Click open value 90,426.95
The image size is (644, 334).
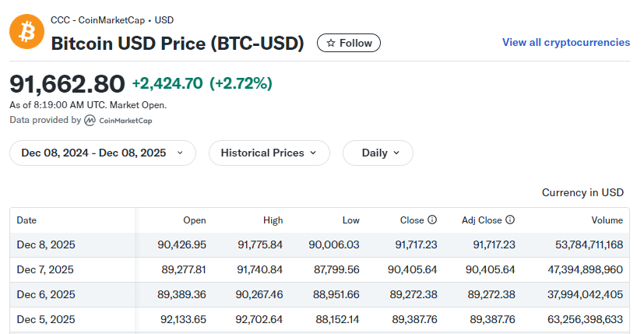(182, 244)
